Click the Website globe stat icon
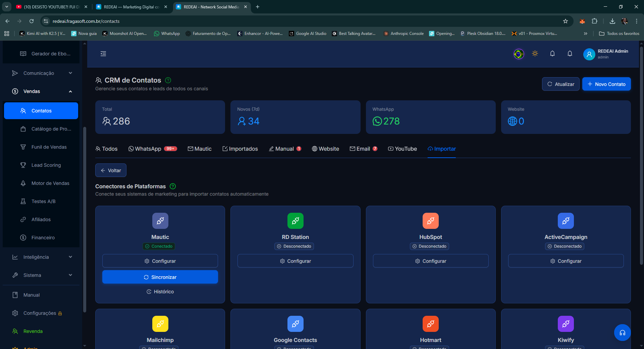Screen dimensions: 644x349 pyautogui.click(x=512, y=121)
